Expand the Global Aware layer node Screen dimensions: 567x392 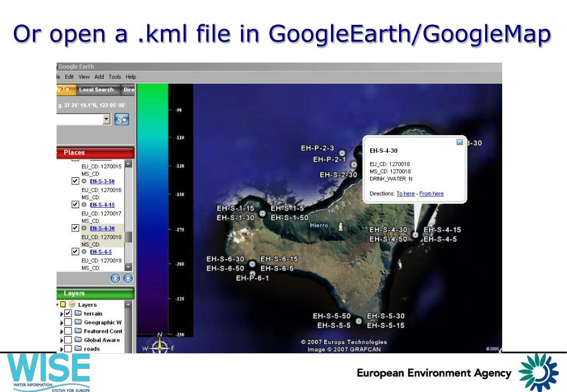[62, 341]
